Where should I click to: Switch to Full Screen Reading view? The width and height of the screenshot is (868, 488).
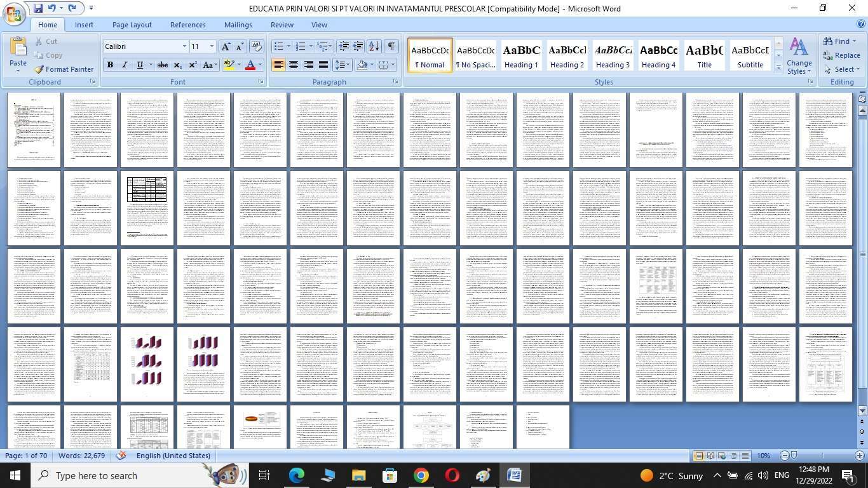(710, 456)
